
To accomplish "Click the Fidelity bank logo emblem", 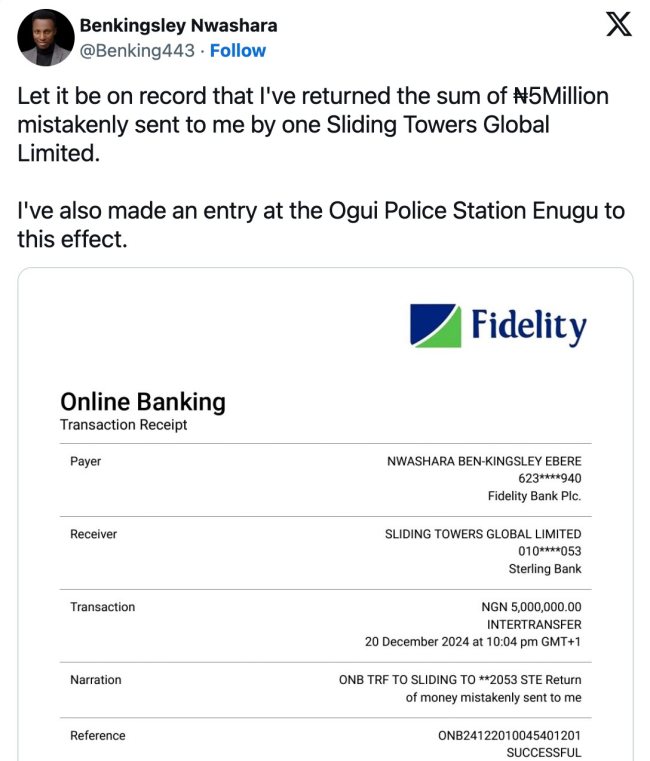I will point(435,326).
